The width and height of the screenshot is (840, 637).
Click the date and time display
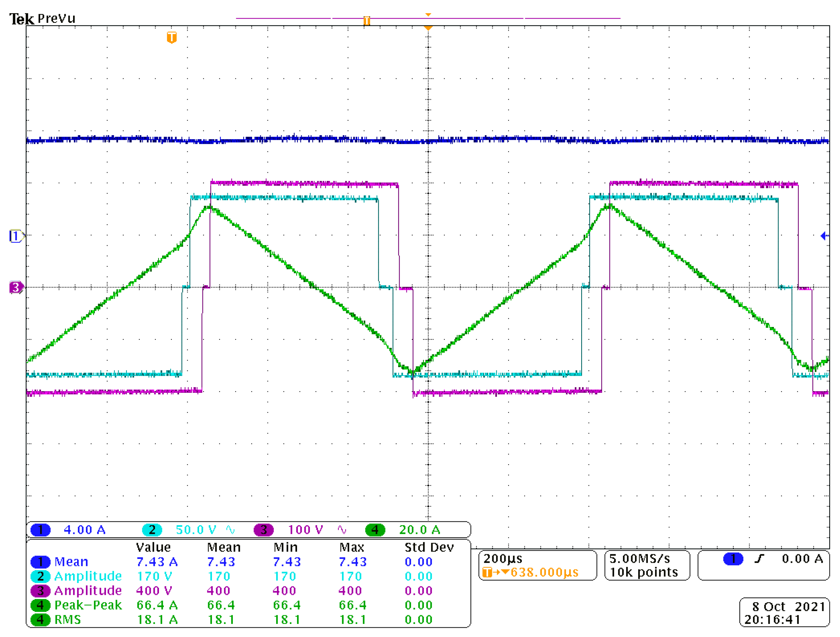(785, 613)
